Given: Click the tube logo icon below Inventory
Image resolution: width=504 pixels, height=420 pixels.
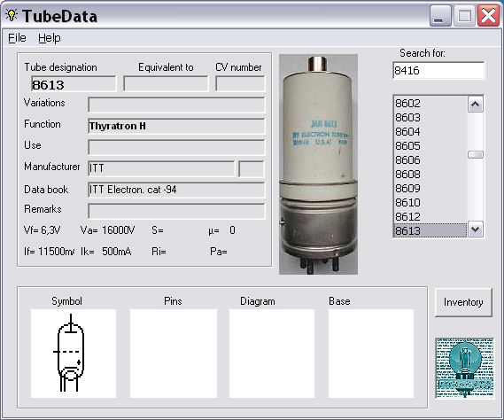Looking at the screenshot, I should (x=464, y=369).
